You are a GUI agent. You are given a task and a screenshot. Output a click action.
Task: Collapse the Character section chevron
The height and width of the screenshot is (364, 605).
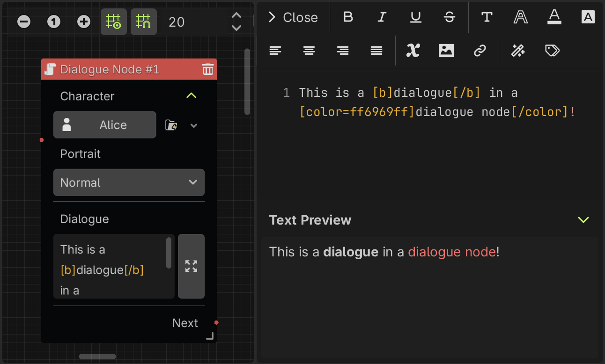click(191, 95)
